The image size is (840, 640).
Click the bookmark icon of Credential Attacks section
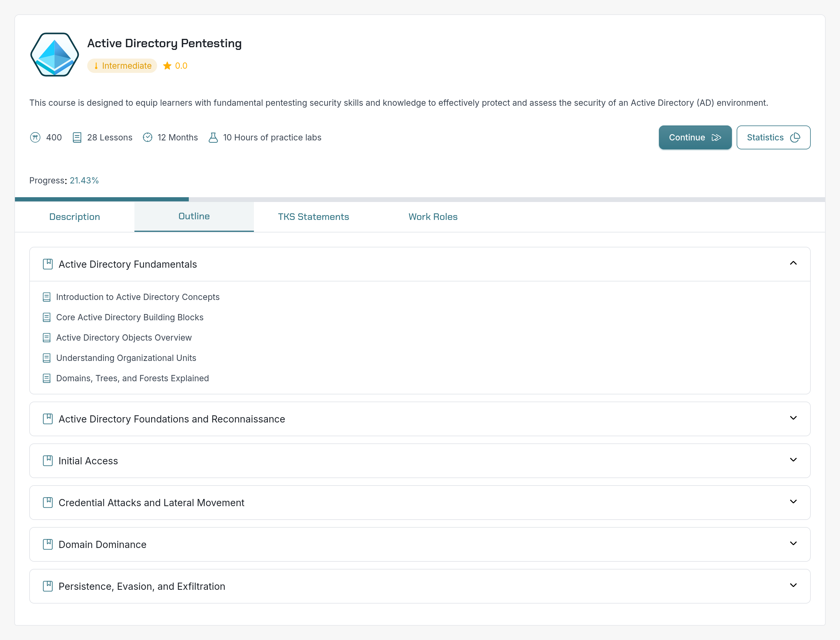pos(47,503)
